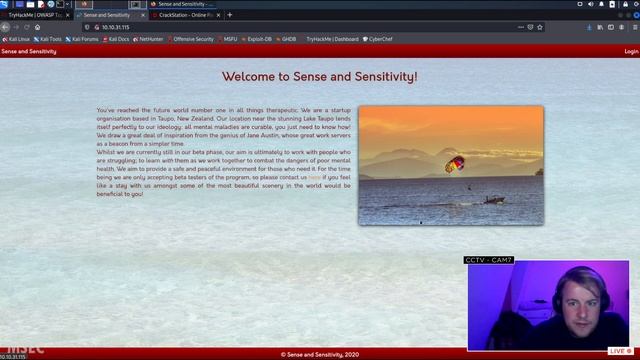Click the parasailing sunset image

pos(451,165)
